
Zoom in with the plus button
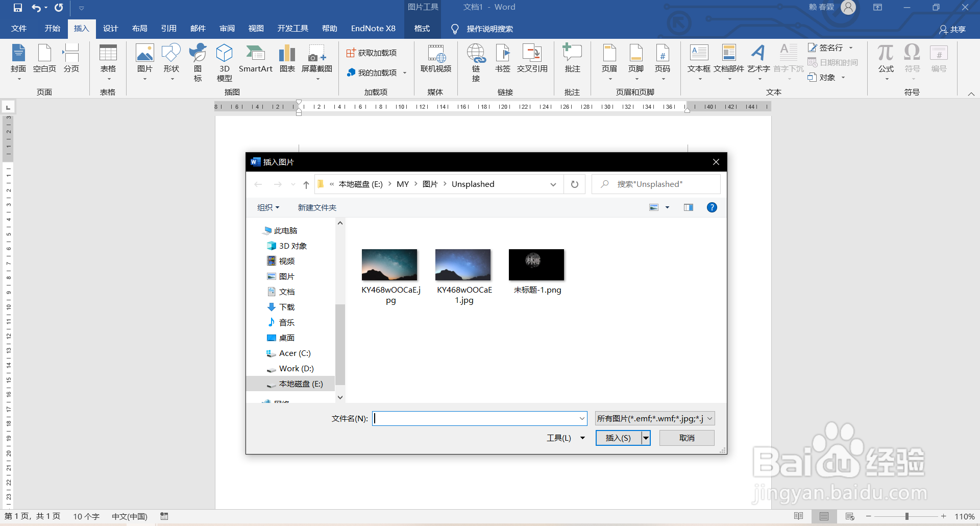coord(944,516)
